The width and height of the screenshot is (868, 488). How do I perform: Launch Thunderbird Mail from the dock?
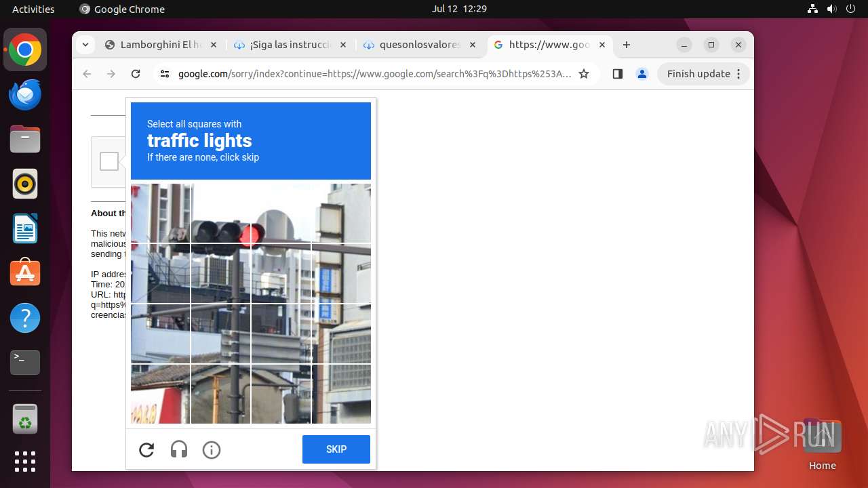pyautogui.click(x=25, y=95)
